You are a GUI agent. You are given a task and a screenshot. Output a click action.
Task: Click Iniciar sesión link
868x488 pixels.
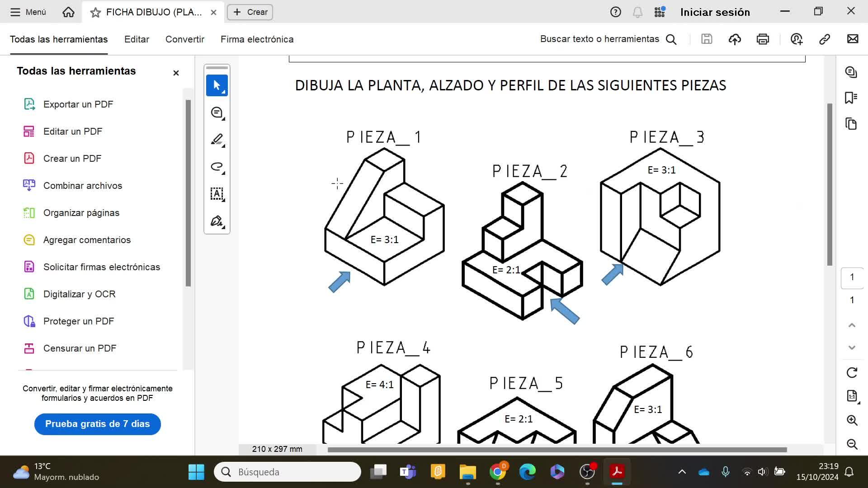click(x=715, y=12)
